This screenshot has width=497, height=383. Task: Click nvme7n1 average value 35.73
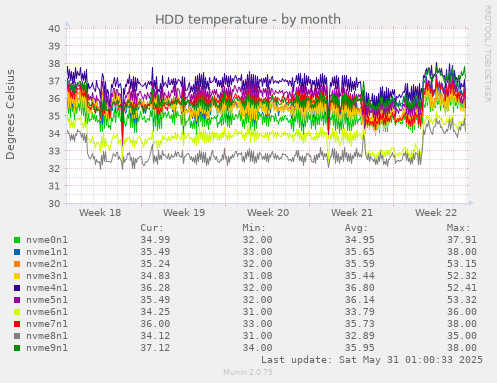click(359, 324)
